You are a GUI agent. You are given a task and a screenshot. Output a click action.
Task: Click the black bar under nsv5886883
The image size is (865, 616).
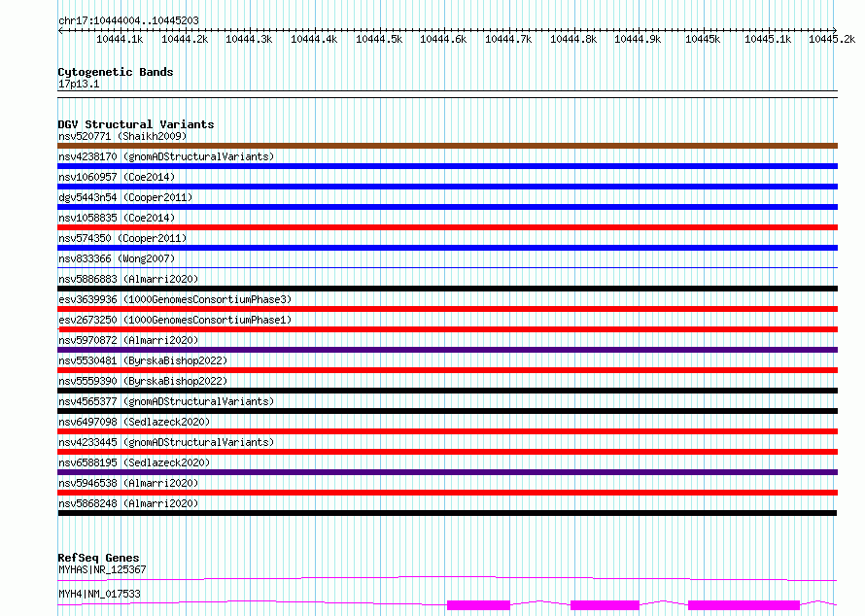point(447,289)
